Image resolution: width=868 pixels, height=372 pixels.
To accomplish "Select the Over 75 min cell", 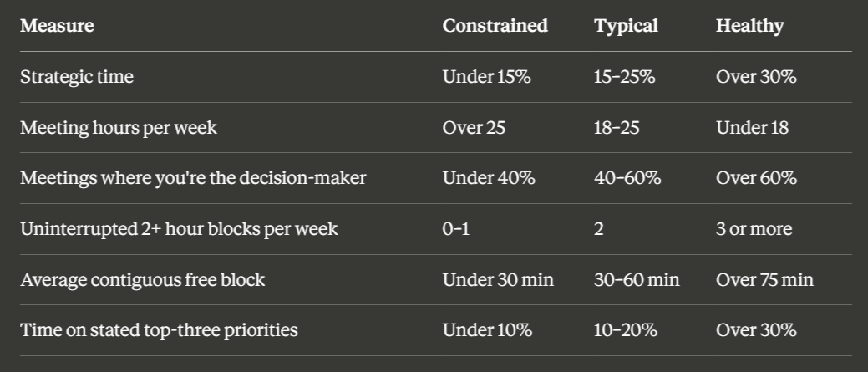I will (x=765, y=280).
